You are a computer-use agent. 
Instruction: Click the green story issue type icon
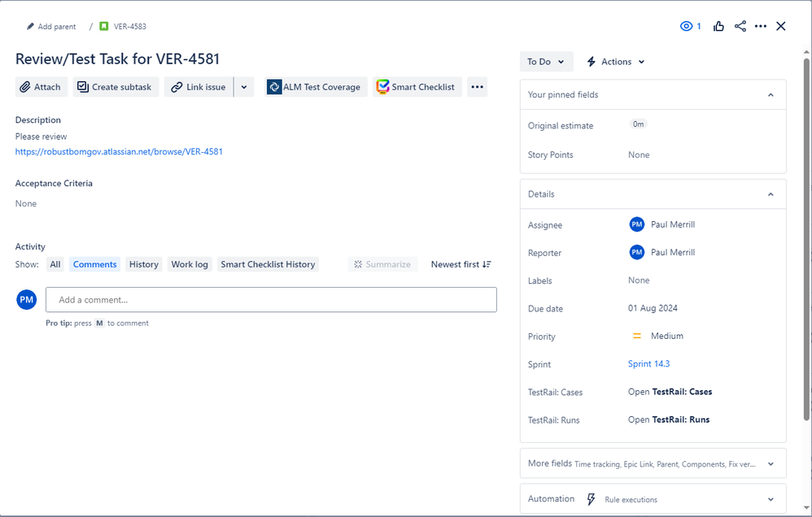103,26
